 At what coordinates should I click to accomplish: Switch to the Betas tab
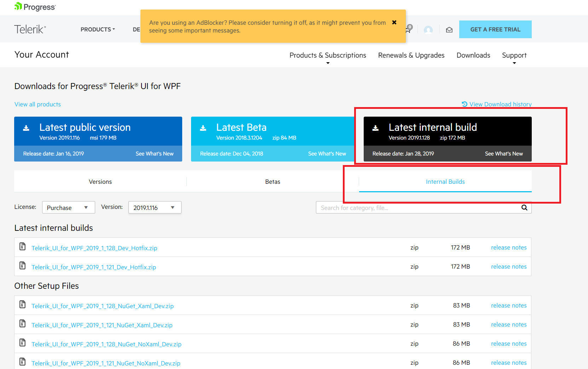(x=273, y=182)
